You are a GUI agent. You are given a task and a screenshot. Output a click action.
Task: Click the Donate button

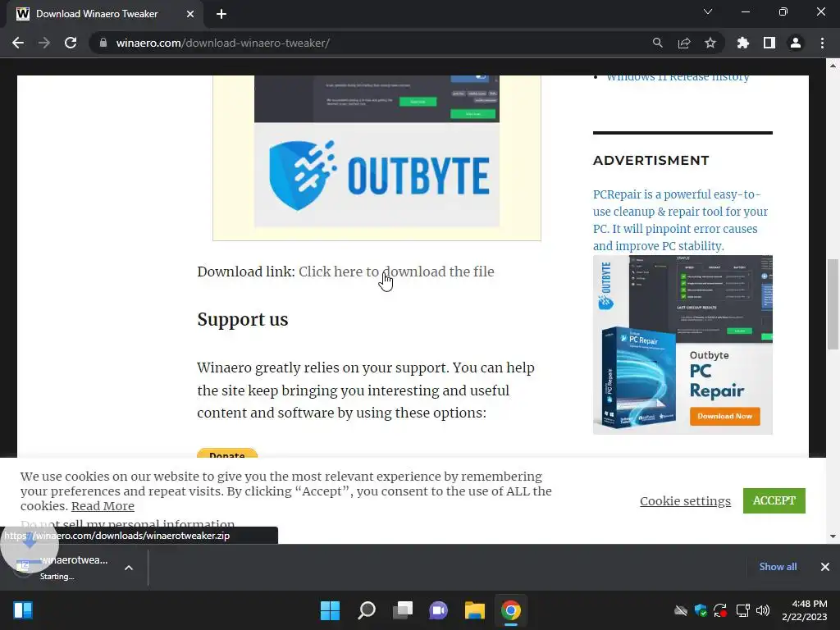227,453
